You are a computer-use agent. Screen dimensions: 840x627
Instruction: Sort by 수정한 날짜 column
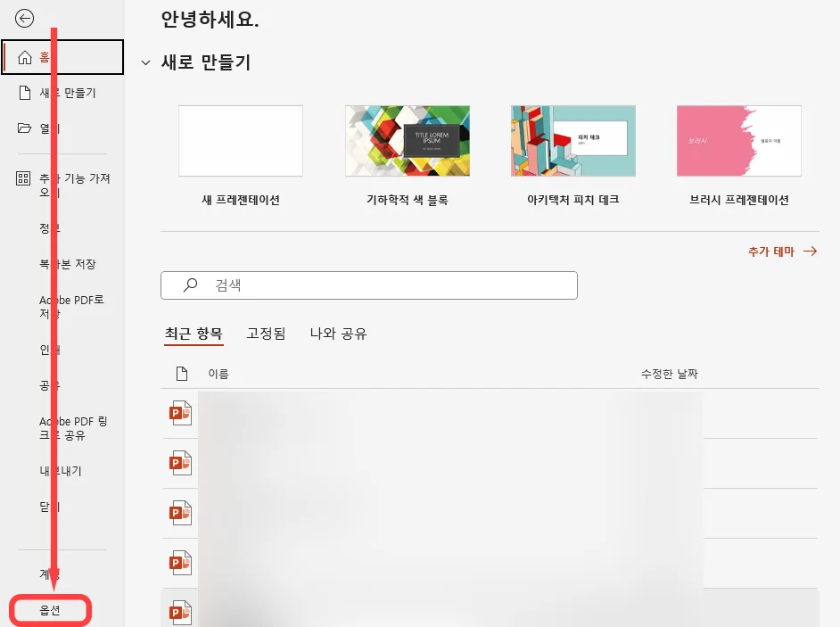tap(672, 374)
